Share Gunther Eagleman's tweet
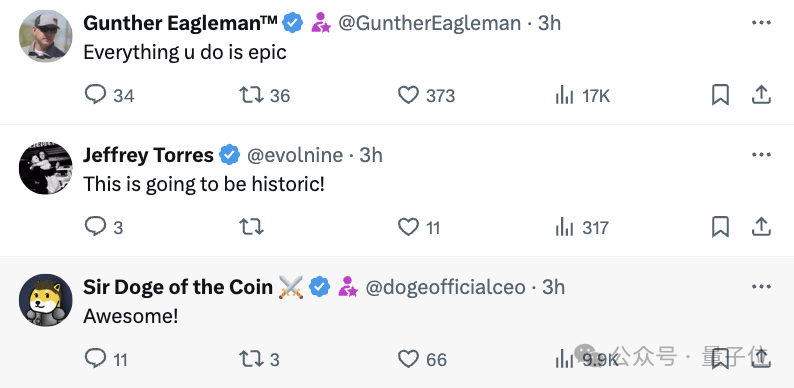The height and width of the screenshot is (388, 794). click(x=761, y=95)
